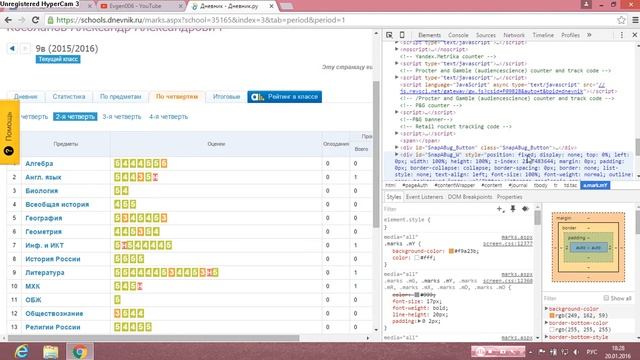Click the browser forward arrow
The width and height of the screenshot is (640, 360).
[x=22, y=20]
